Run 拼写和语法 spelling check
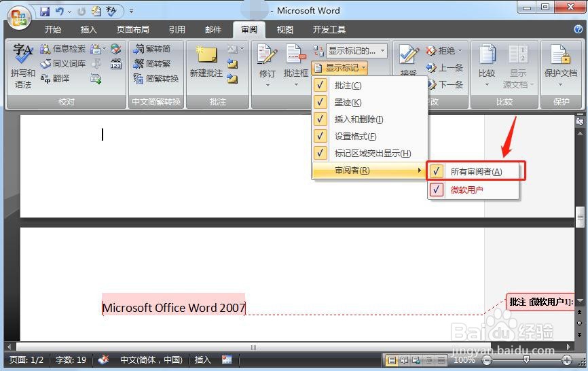 [x=23, y=67]
